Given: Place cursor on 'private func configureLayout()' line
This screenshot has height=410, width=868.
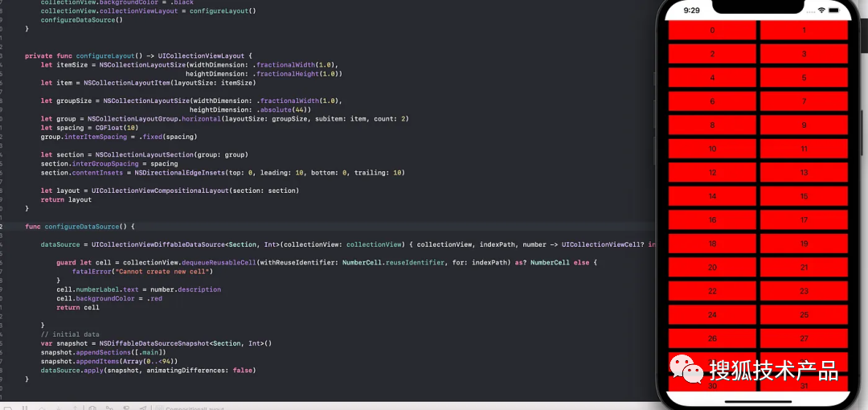Looking at the screenshot, I should coord(138,56).
